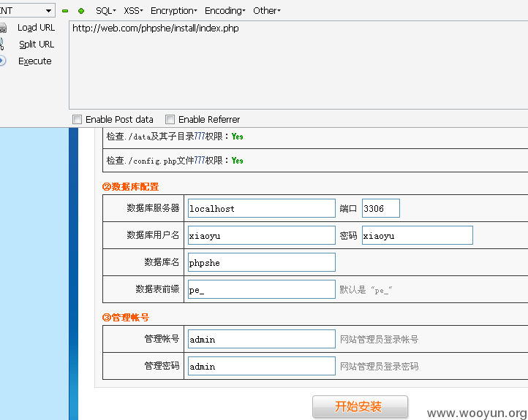Click the database server localhost field

(x=261, y=208)
